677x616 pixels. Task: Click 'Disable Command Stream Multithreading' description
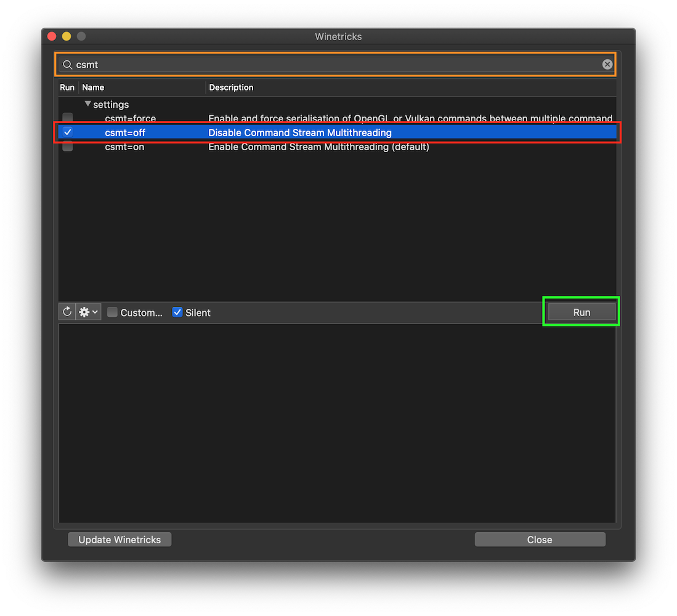tap(299, 132)
